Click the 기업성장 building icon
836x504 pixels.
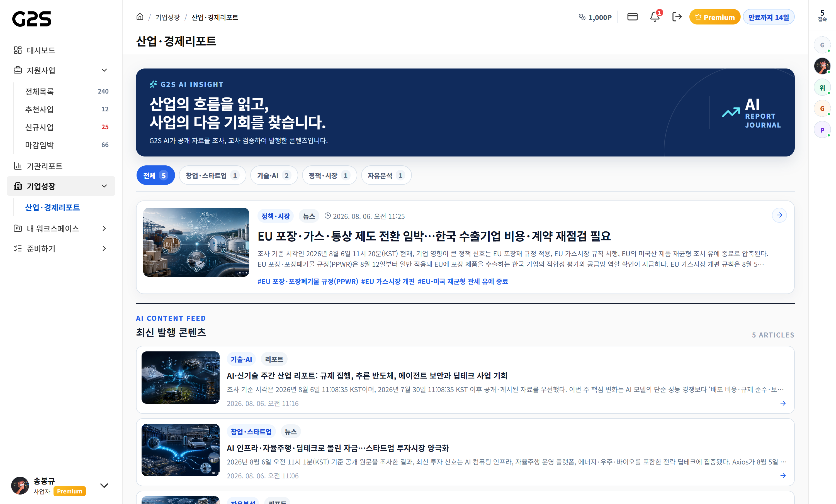coord(18,186)
